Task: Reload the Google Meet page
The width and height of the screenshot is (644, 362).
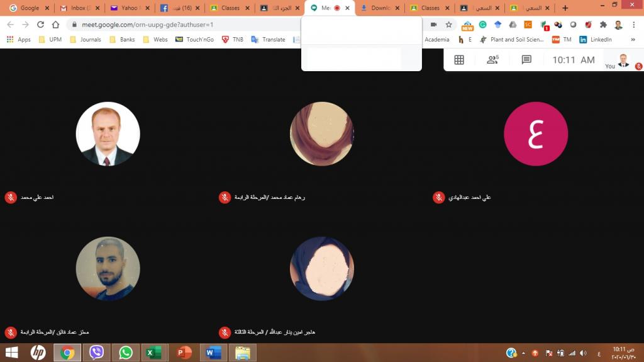Action: [x=40, y=25]
